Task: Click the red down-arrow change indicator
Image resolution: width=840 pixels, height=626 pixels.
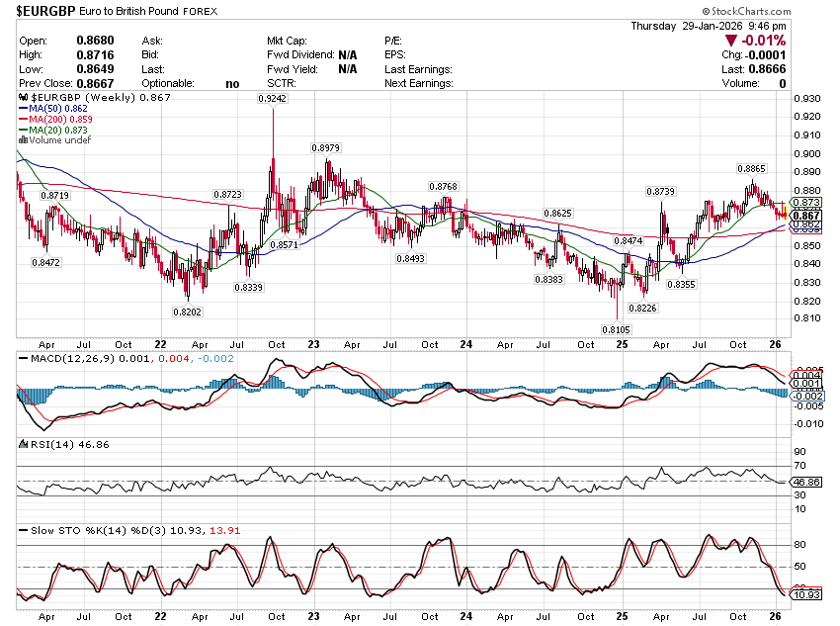Action: [x=730, y=41]
